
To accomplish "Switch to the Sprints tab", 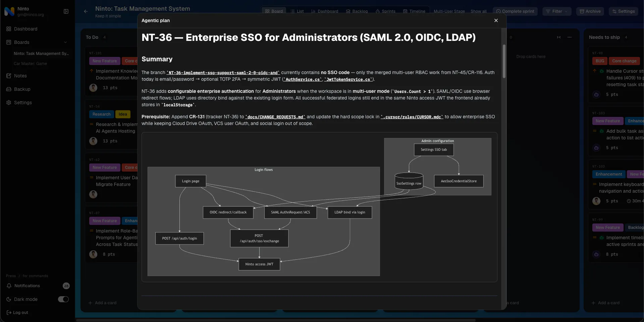I will [x=385, y=11].
